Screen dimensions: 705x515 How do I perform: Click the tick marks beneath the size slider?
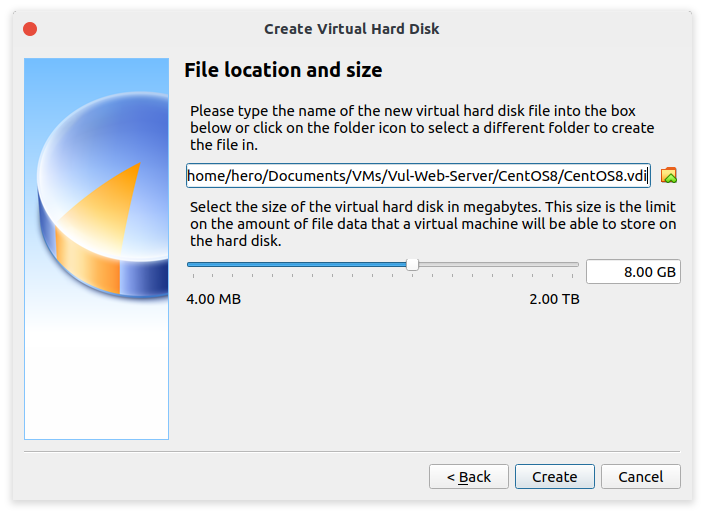(383, 275)
